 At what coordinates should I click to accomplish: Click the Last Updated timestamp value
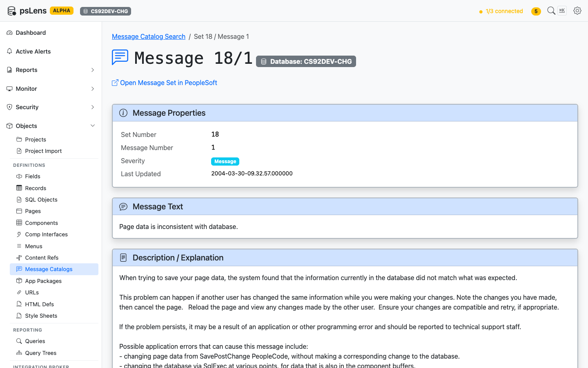[x=252, y=173]
